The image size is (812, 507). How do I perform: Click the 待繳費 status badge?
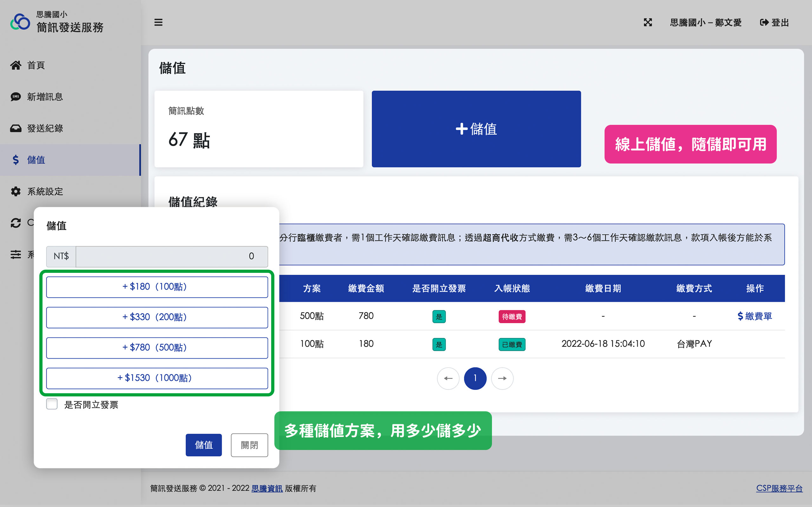(x=512, y=316)
